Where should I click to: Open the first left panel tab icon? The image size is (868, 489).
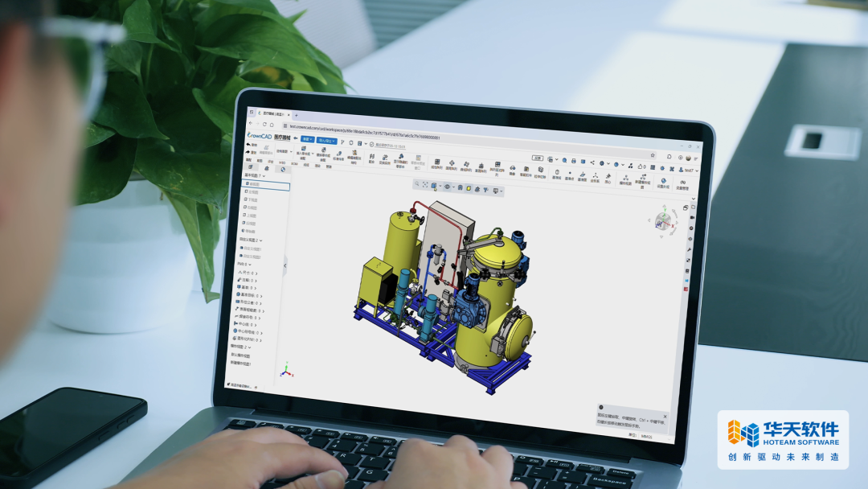[250, 166]
